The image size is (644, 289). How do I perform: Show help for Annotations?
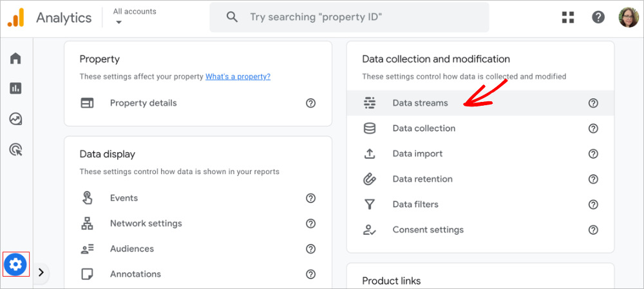pos(311,274)
